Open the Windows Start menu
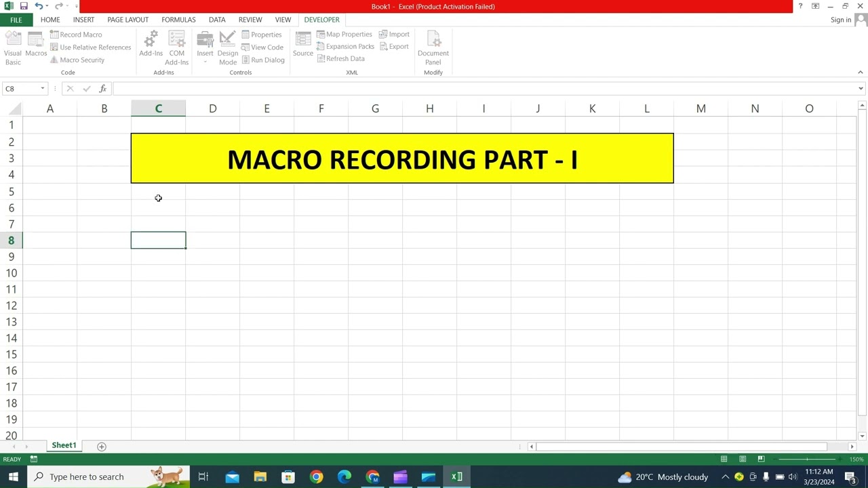This screenshot has width=868, height=488. tap(14, 476)
